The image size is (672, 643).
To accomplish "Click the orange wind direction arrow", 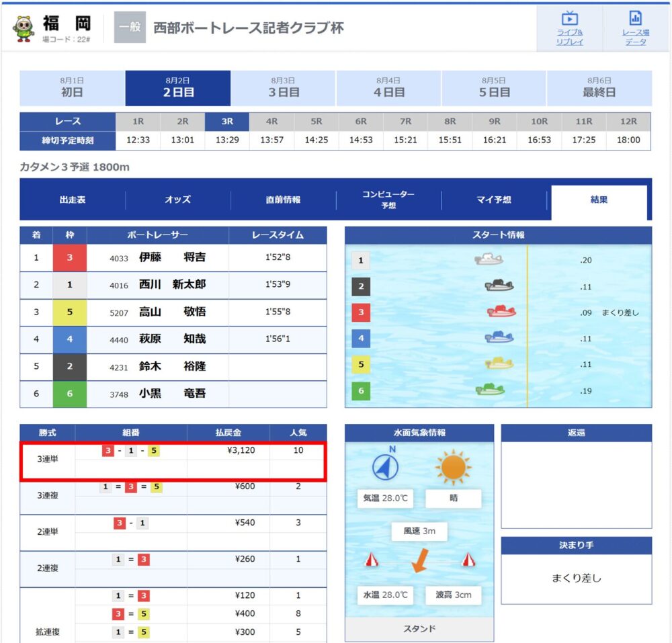I will (x=419, y=560).
